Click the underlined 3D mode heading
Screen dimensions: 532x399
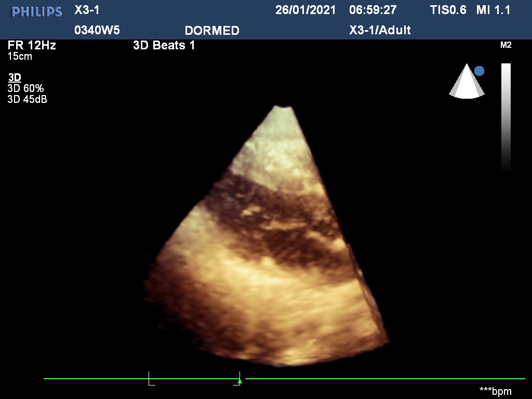pos(15,77)
